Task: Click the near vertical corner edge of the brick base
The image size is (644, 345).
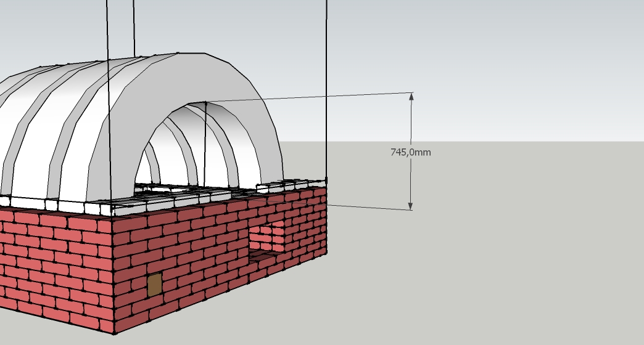Action: point(112,277)
